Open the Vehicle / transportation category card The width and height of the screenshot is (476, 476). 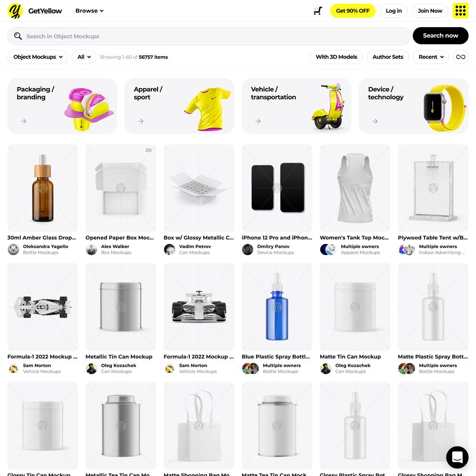click(297, 106)
